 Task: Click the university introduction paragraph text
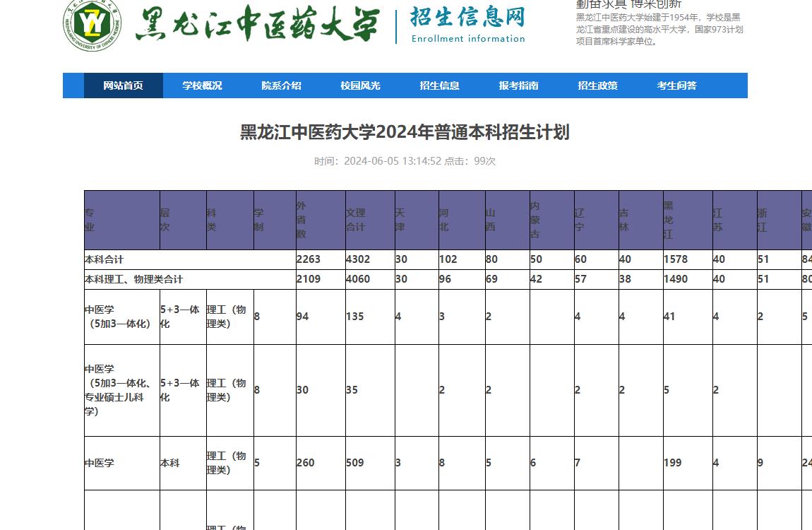[x=659, y=29]
